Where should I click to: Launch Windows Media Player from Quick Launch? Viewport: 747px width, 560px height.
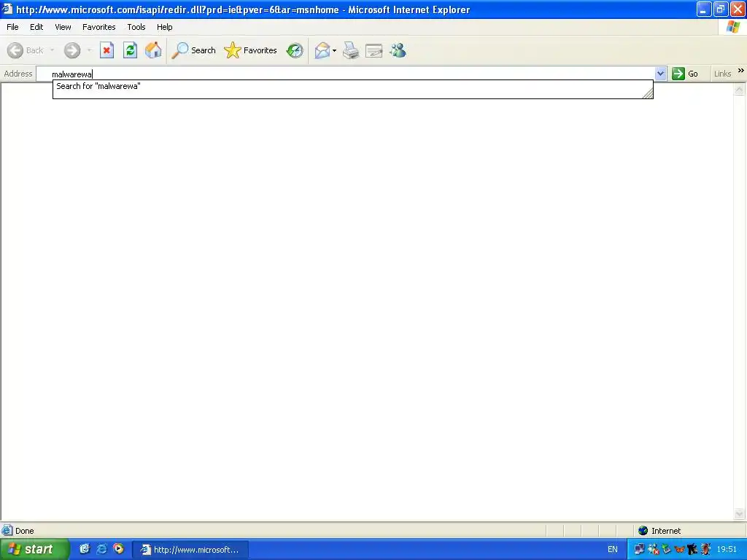[118, 549]
